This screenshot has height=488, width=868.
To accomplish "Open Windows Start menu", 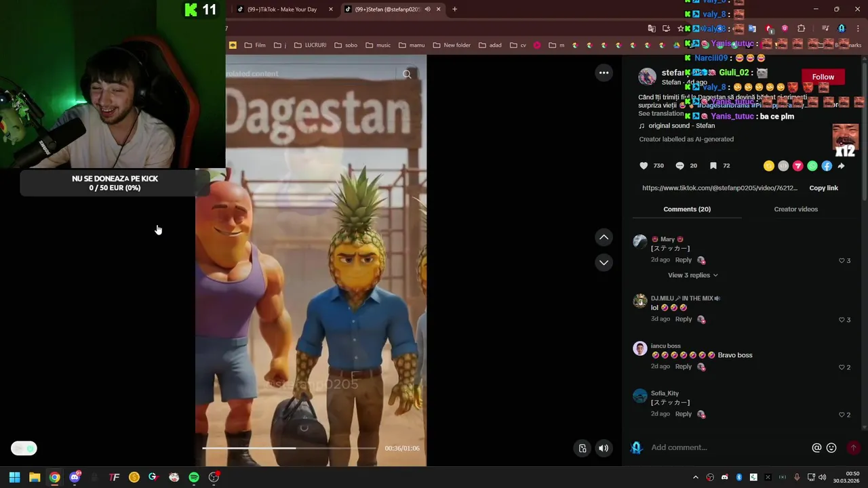I will [x=14, y=477].
